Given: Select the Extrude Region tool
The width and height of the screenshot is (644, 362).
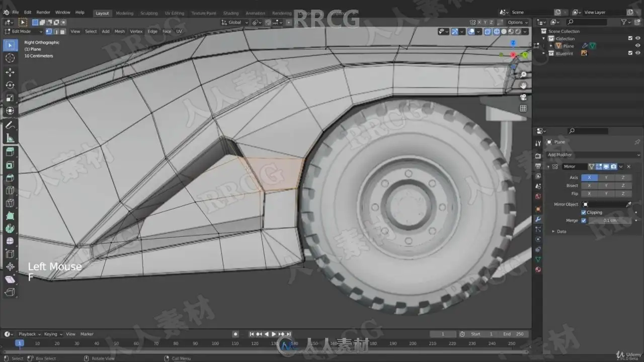Looking at the screenshot, I should pyautogui.click(x=10, y=152).
